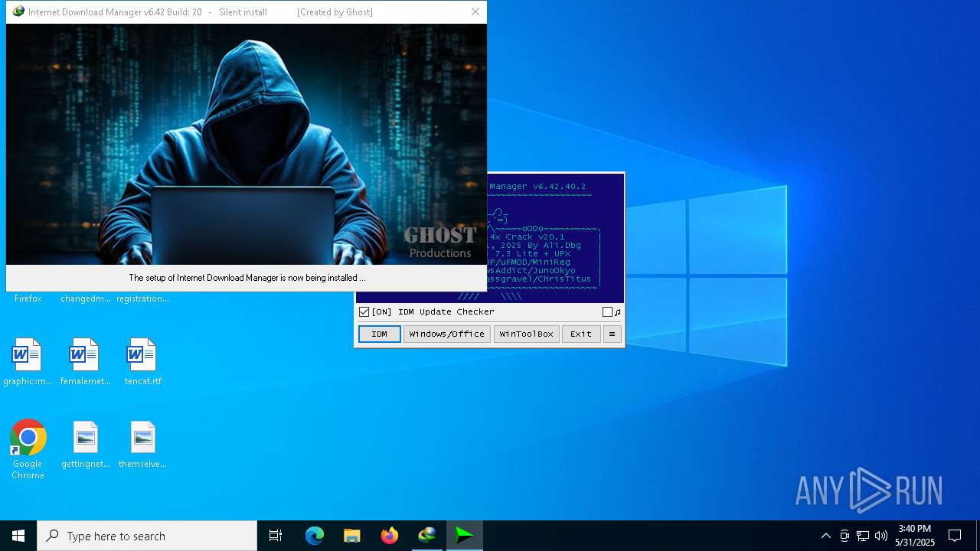
Task: Show hidden system tray icons
Action: tap(825, 536)
